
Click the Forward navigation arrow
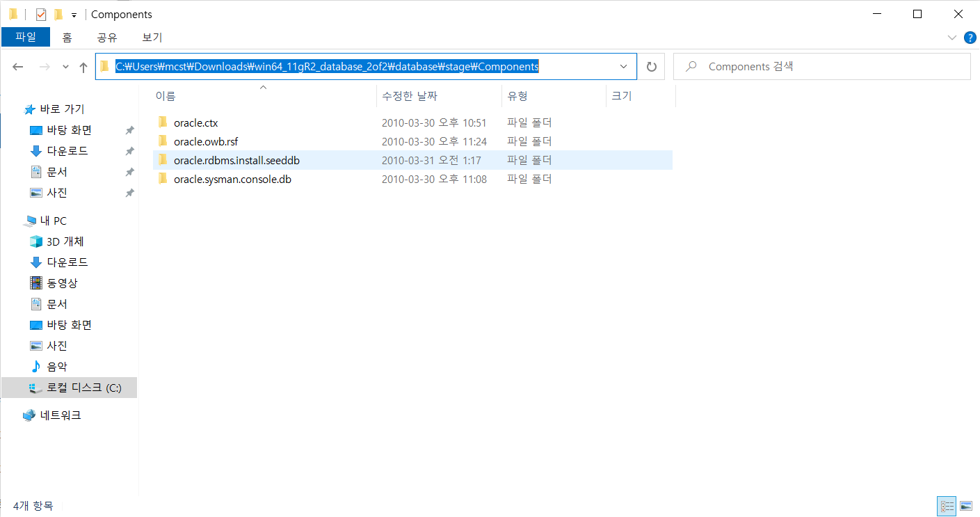click(45, 67)
